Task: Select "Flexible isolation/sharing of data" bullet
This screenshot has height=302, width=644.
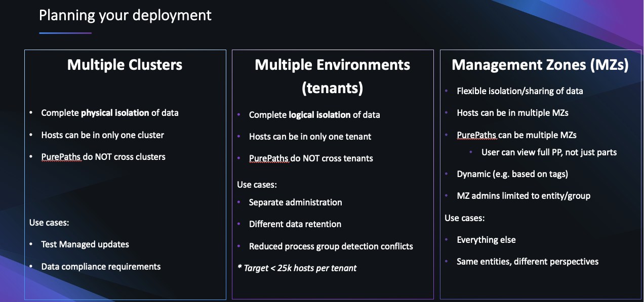Action: point(519,91)
